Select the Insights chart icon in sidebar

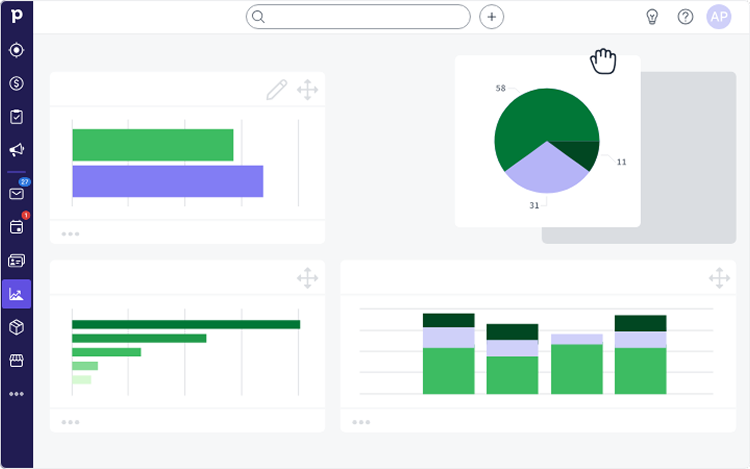click(x=16, y=294)
